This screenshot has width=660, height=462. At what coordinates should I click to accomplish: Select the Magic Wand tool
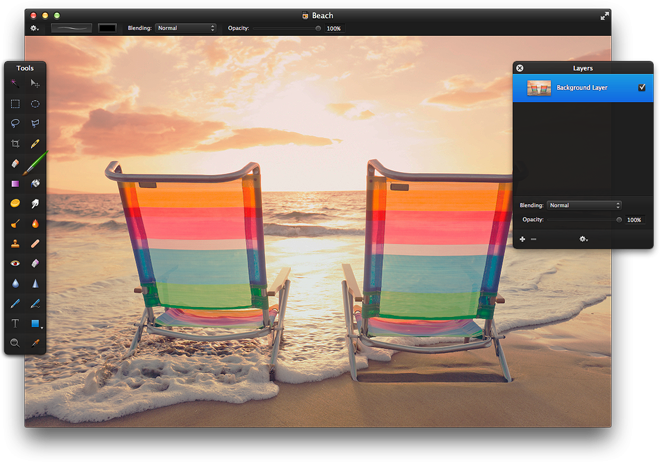(x=15, y=83)
